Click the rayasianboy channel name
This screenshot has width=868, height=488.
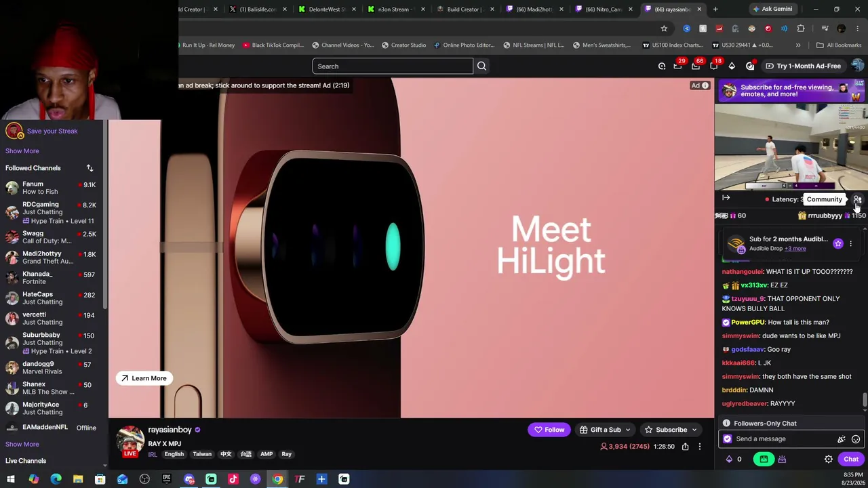(x=170, y=430)
